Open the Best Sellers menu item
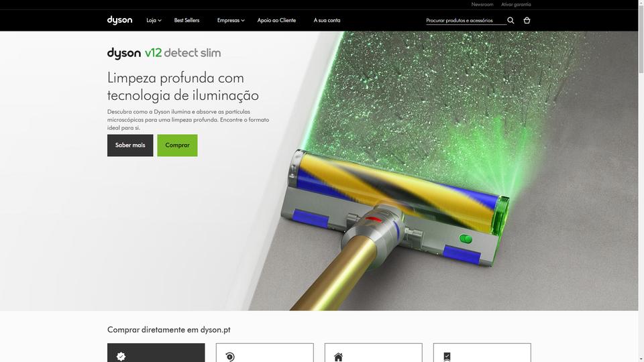This screenshot has width=644, height=362. tap(186, 20)
